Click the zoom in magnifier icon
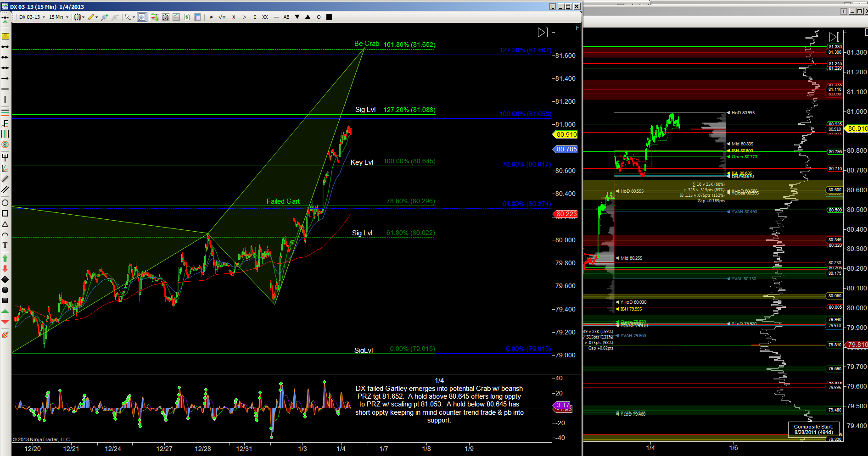 (x=105, y=17)
